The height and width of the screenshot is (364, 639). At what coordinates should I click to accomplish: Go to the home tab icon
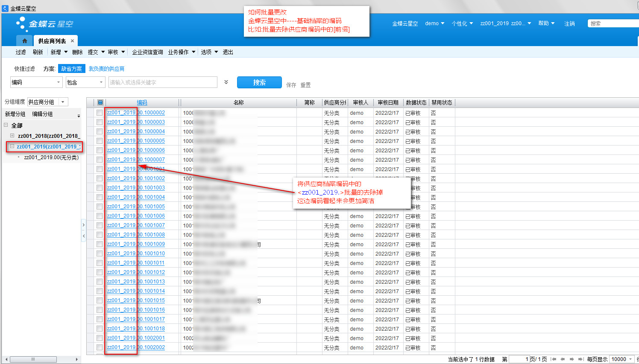[x=24, y=41]
